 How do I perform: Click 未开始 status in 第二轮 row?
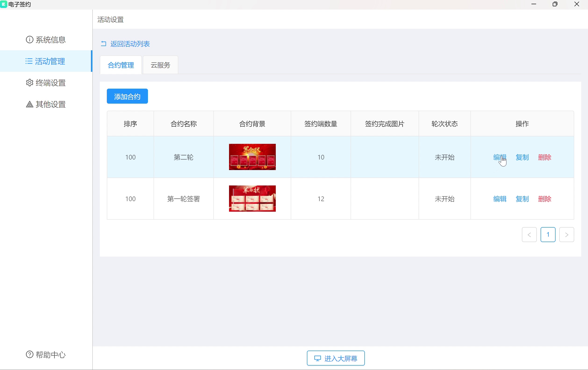coord(445,157)
